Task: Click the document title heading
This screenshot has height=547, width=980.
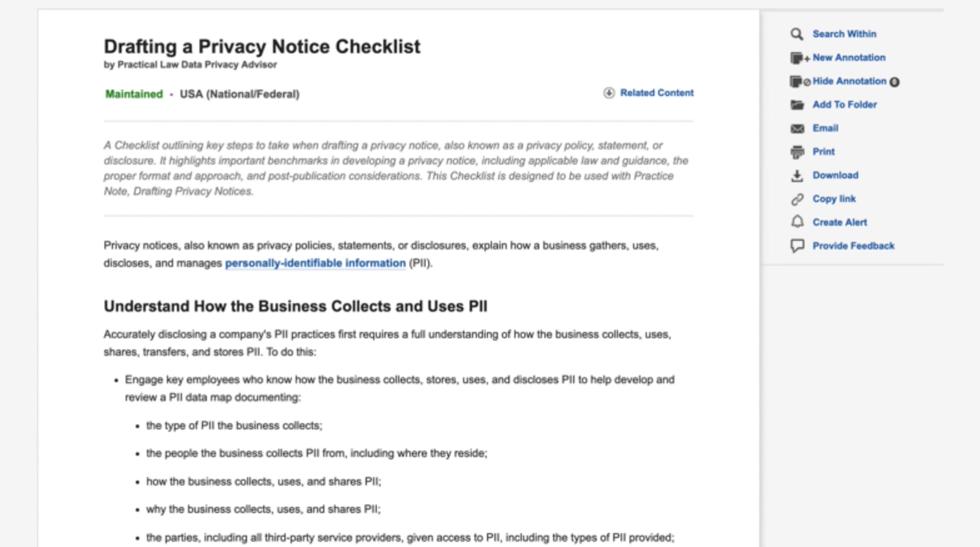Action: [x=262, y=47]
